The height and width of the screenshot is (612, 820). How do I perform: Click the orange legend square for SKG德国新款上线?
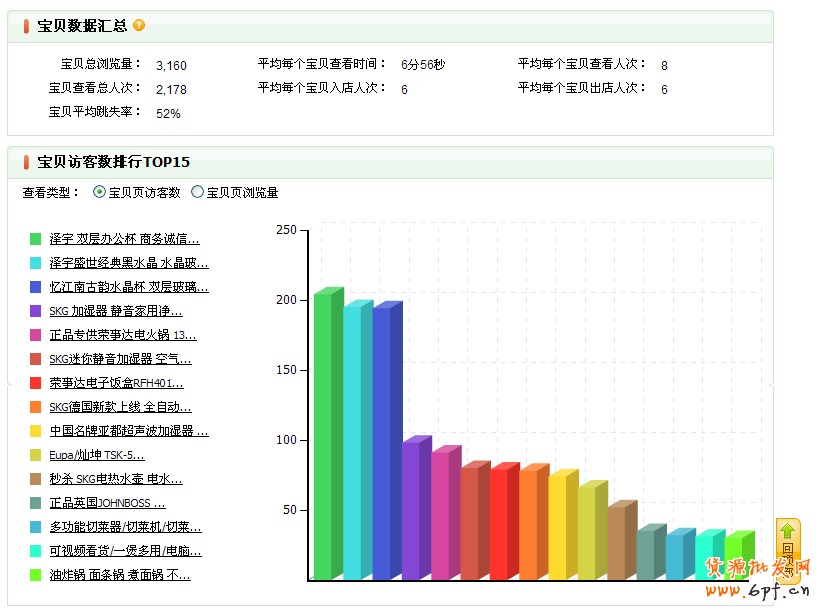point(36,407)
